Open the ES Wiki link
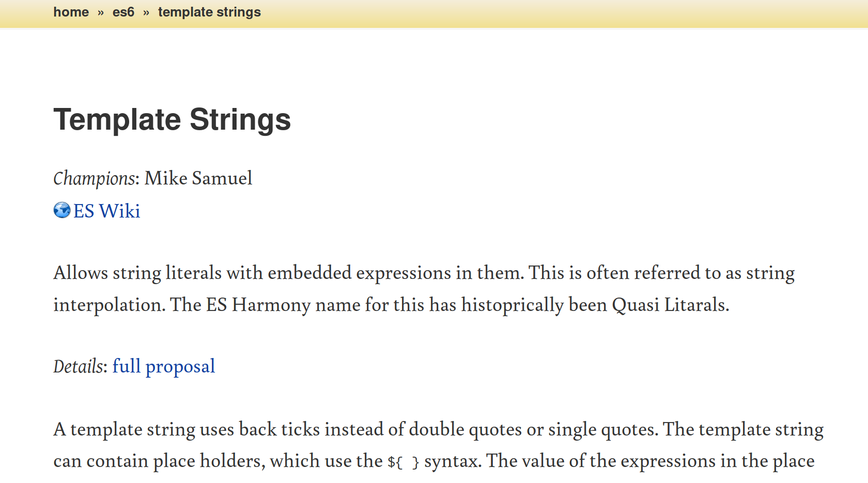Viewport: 868px width, 483px height. pyautogui.click(x=106, y=211)
